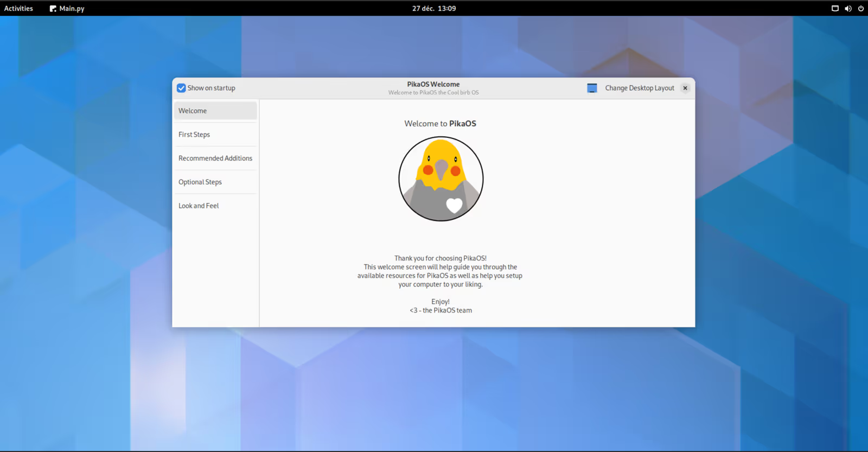Click the screen icon in the top-right tray
This screenshot has width=868, height=452.
[835, 9]
